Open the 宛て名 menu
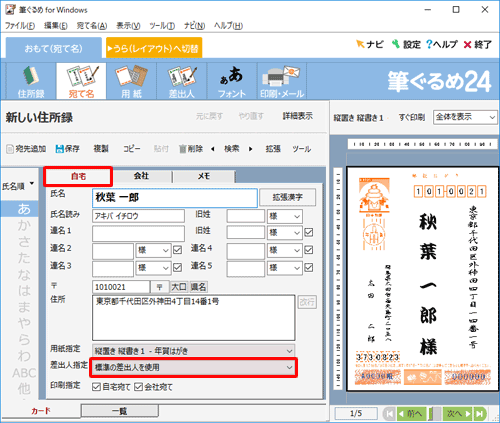This screenshot has width=500, height=423. point(92,26)
